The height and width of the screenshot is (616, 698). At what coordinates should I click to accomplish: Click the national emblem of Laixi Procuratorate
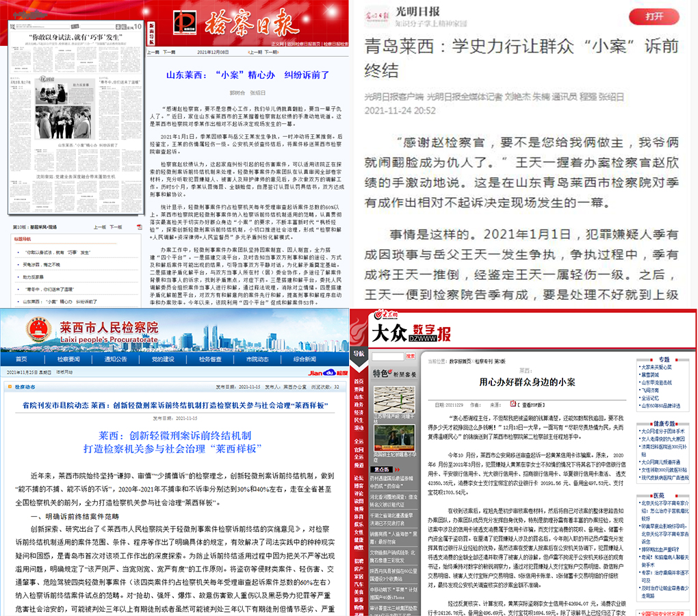click(x=37, y=330)
